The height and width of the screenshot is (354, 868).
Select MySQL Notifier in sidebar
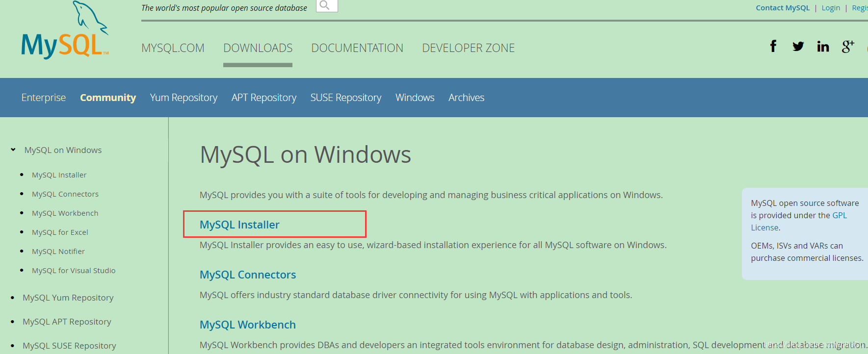(x=58, y=251)
